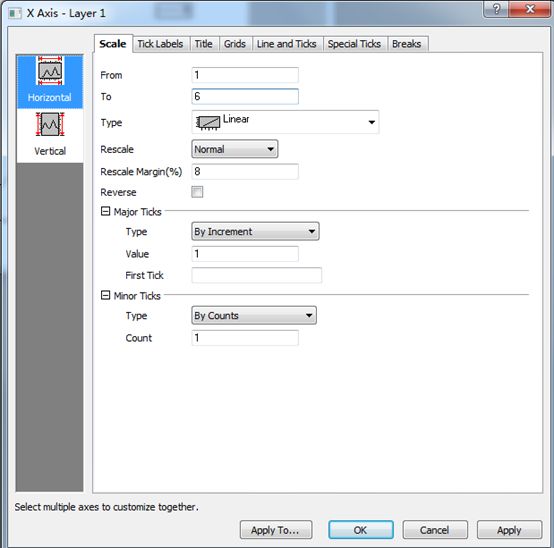Click the Apply To... button
554x548 pixels.
276,530
